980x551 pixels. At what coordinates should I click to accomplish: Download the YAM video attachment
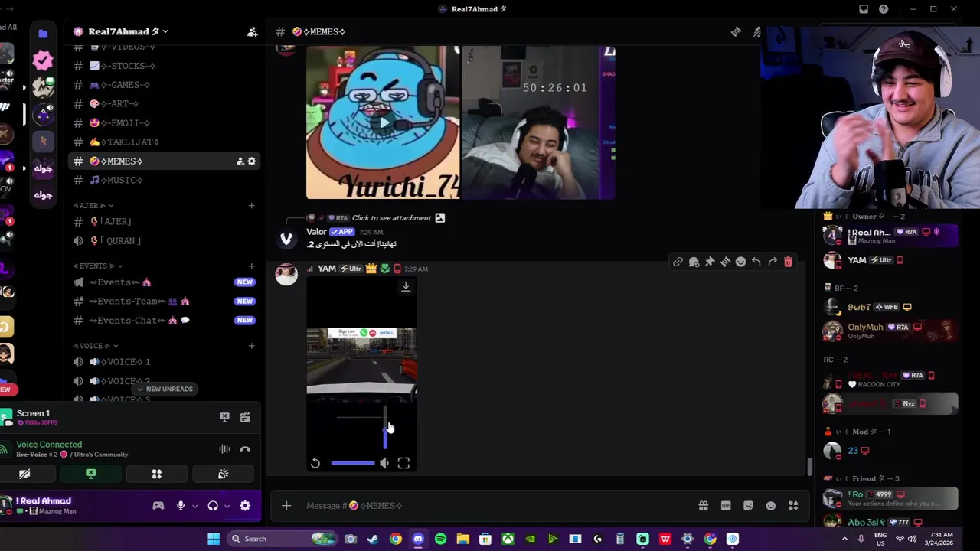(x=406, y=287)
